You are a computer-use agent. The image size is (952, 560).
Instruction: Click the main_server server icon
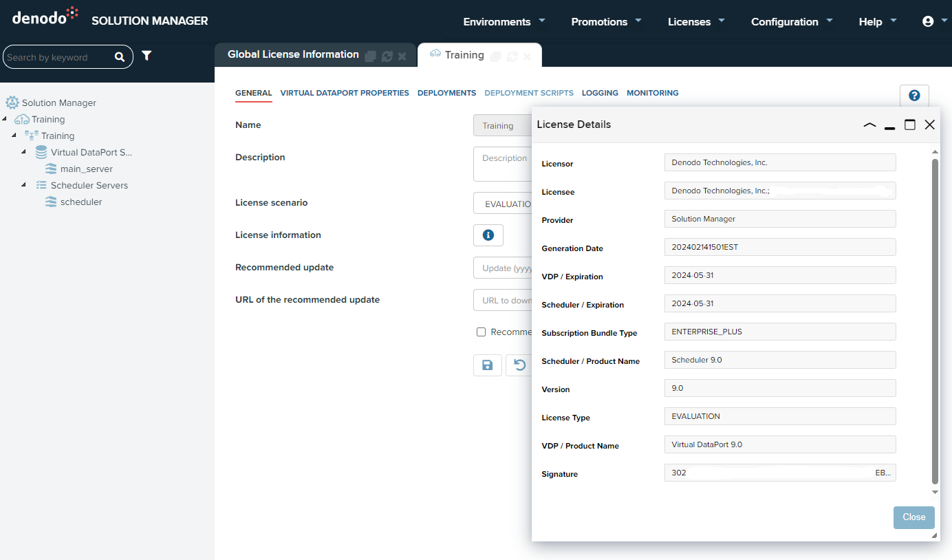[x=51, y=169]
